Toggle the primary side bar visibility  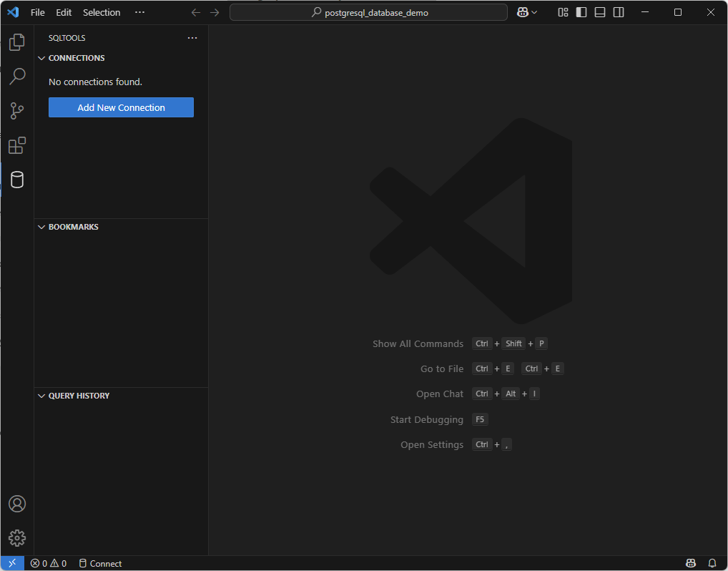tap(581, 12)
